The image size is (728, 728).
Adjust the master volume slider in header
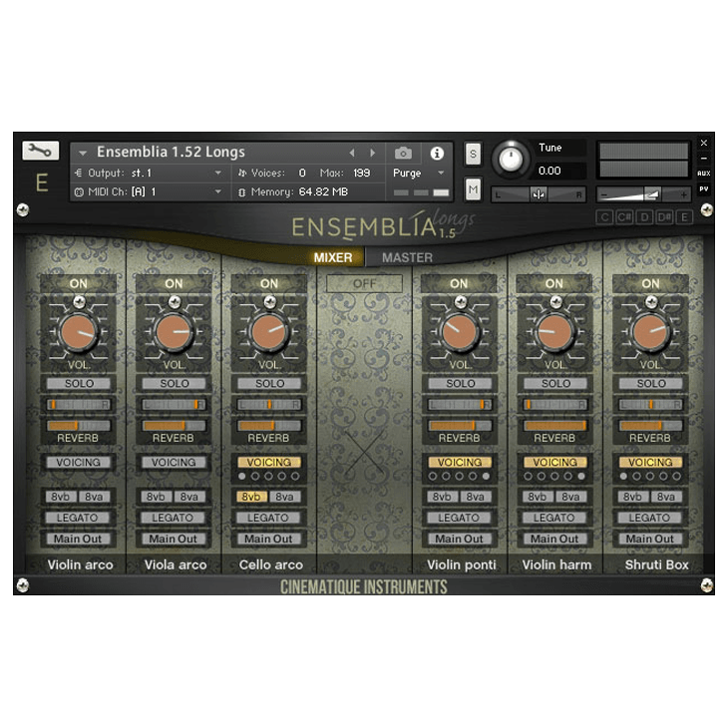(643, 194)
